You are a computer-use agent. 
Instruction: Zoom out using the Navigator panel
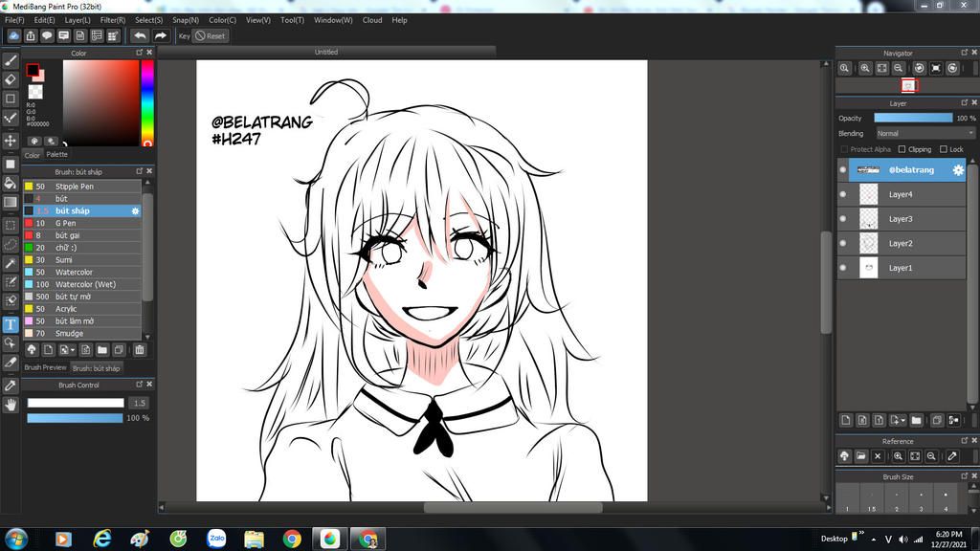(898, 68)
